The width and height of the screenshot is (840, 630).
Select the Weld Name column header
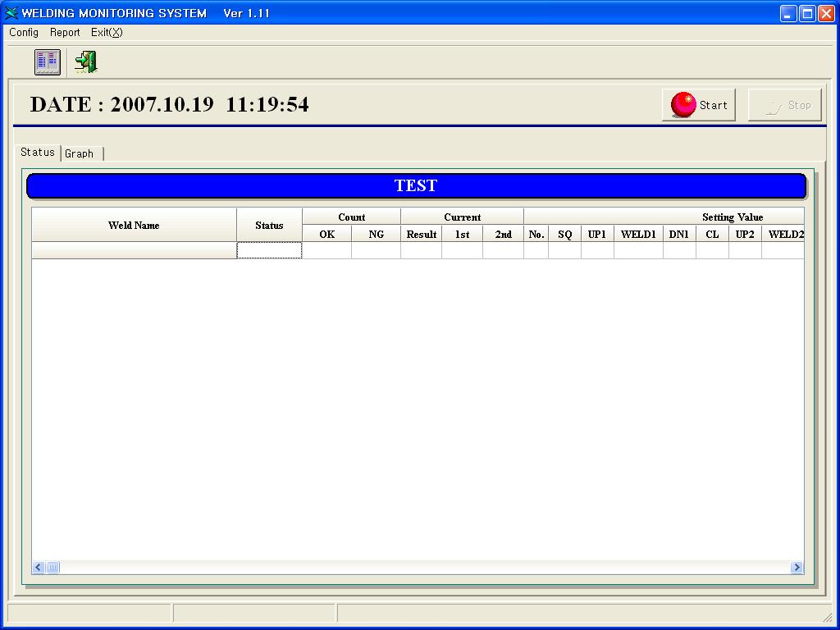(134, 225)
